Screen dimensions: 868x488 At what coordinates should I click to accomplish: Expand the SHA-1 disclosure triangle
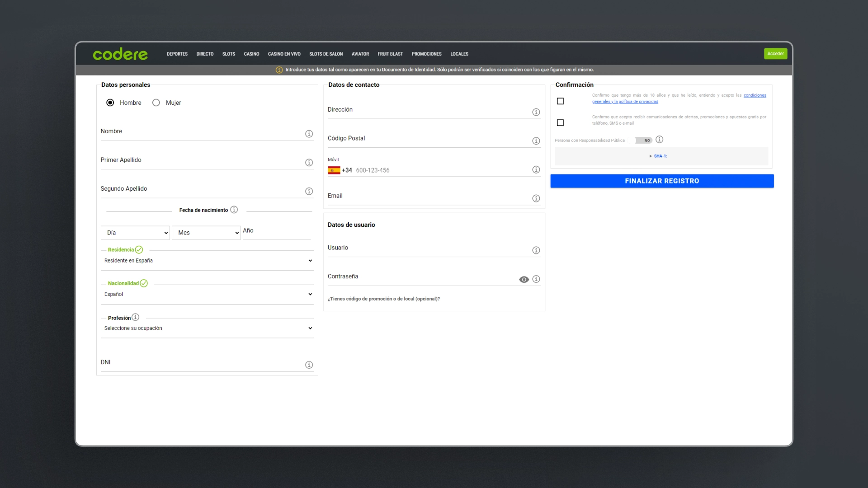651,156
